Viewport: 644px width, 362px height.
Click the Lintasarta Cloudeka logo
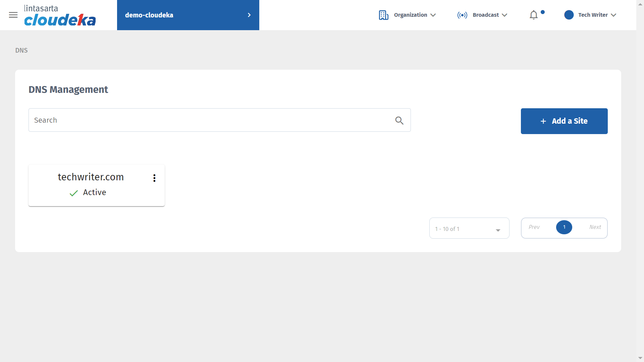(60, 15)
